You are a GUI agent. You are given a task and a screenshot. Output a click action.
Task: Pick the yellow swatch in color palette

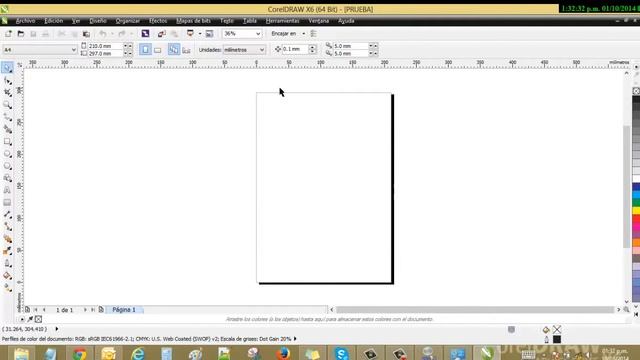[636, 211]
